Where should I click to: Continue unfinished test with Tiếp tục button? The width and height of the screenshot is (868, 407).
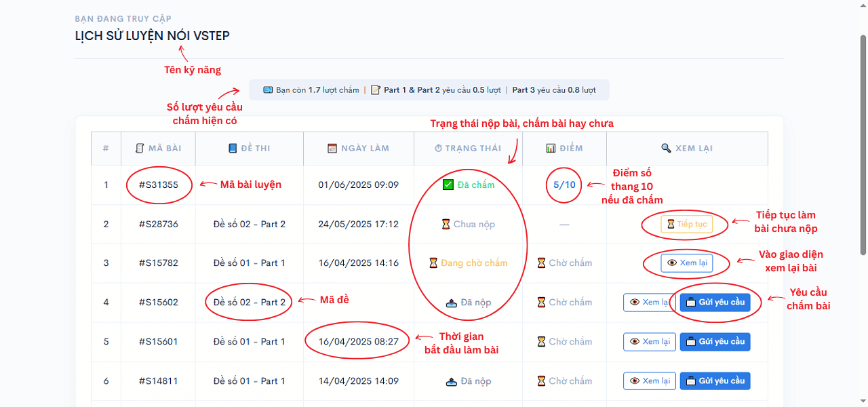[x=687, y=224]
